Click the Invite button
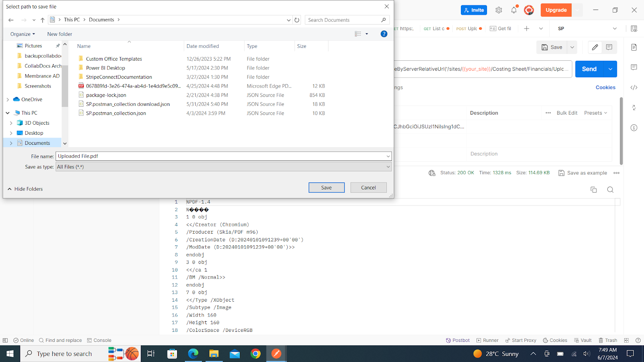Image resolution: width=644 pixels, height=362 pixels. 474,10
